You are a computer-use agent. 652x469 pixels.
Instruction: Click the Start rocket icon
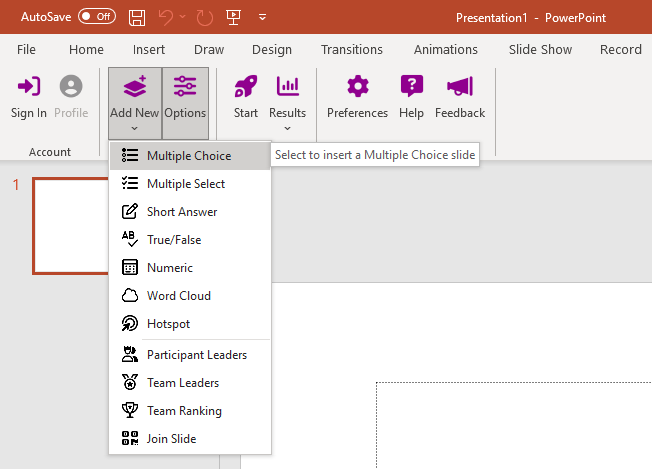click(x=246, y=86)
